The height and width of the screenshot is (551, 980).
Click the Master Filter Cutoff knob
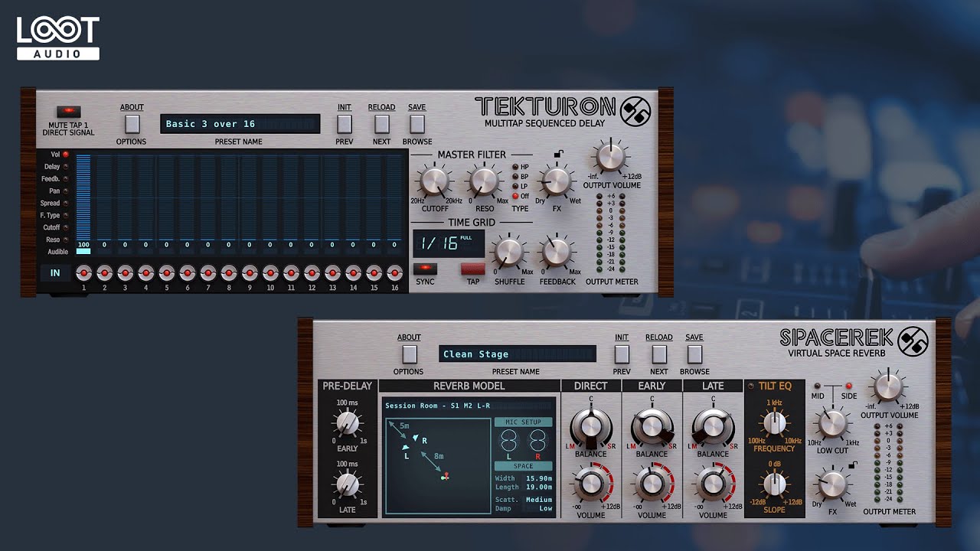click(434, 181)
